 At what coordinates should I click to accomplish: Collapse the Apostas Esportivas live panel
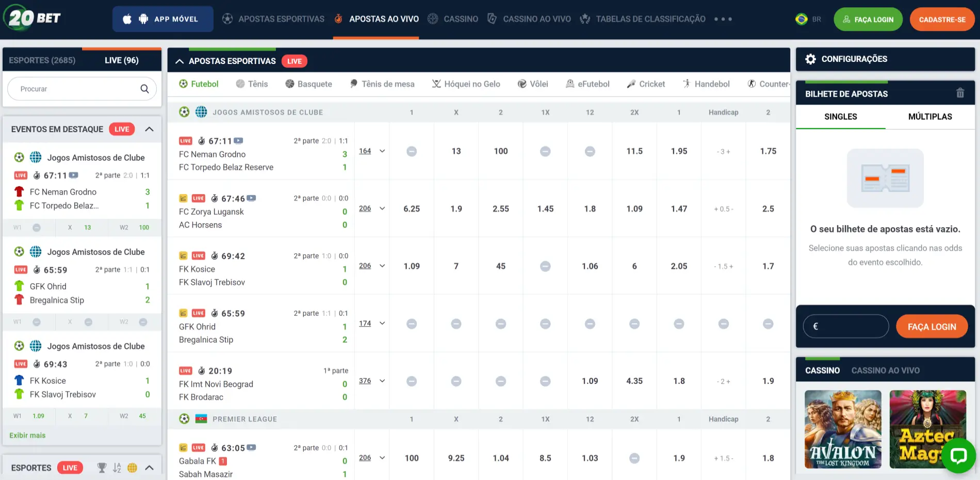[179, 61]
